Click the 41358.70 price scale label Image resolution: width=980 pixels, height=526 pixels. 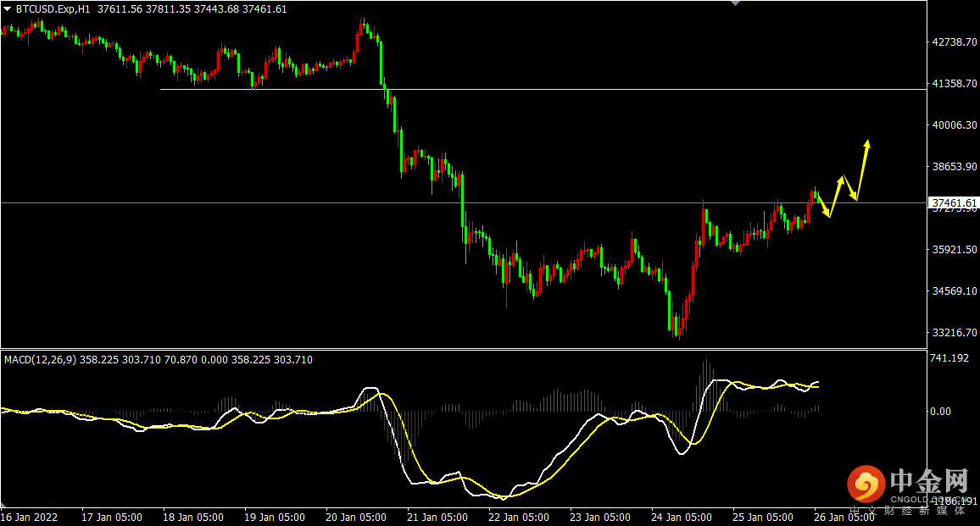click(955, 83)
